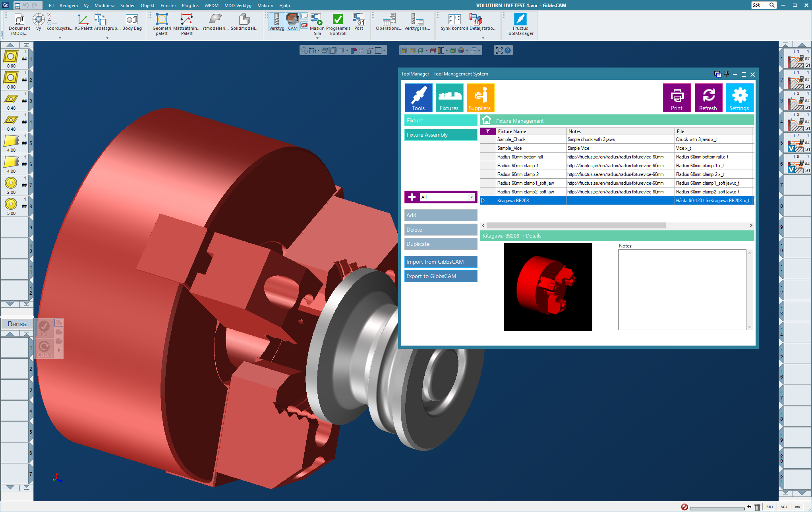Expand Arbetsgrupp dropdown arrow under toolbar

(107, 38)
